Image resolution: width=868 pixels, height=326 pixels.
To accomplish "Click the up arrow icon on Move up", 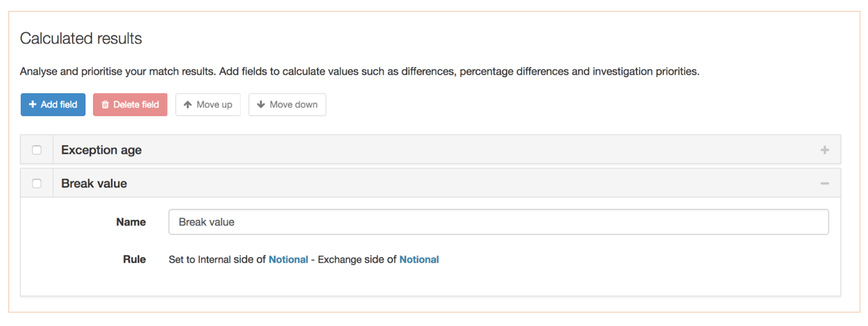I will pyautogui.click(x=188, y=104).
